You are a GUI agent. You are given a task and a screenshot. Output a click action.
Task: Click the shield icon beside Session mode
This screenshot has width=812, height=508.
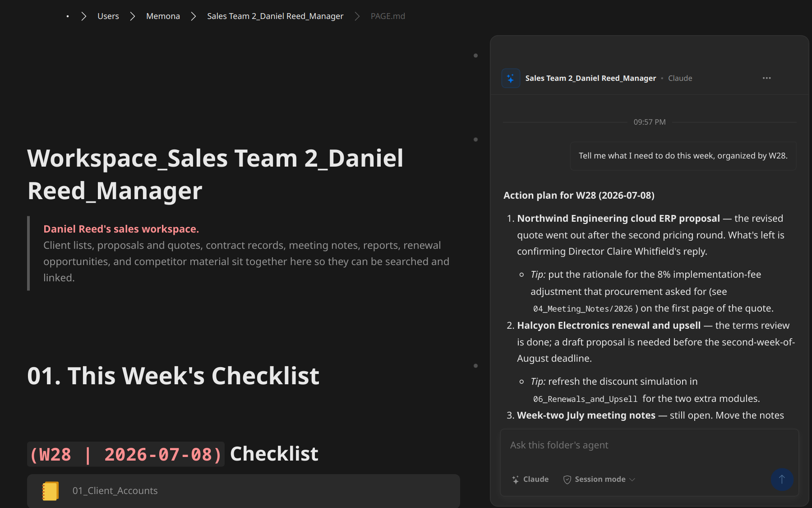click(567, 480)
